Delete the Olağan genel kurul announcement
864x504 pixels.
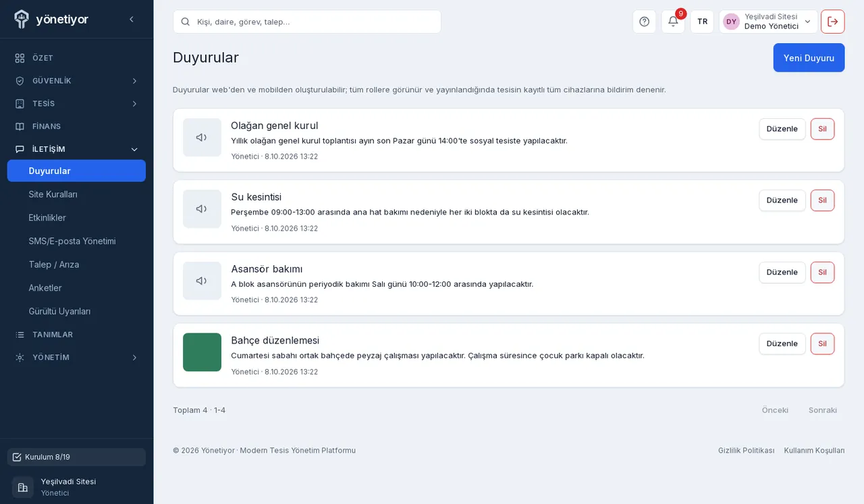[822, 129]
